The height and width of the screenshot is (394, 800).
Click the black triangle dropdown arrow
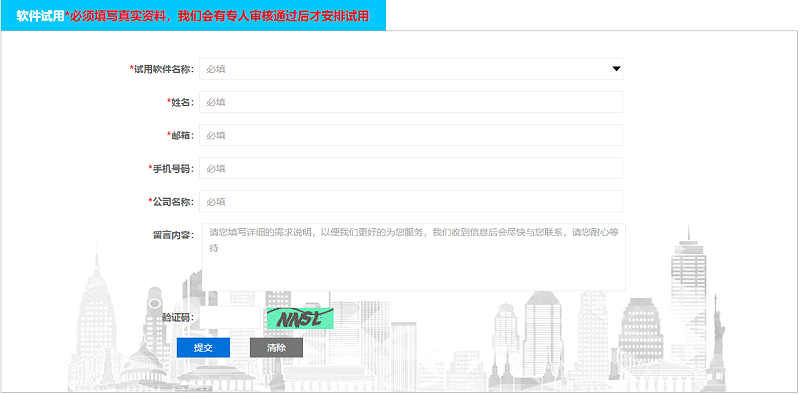616,69
